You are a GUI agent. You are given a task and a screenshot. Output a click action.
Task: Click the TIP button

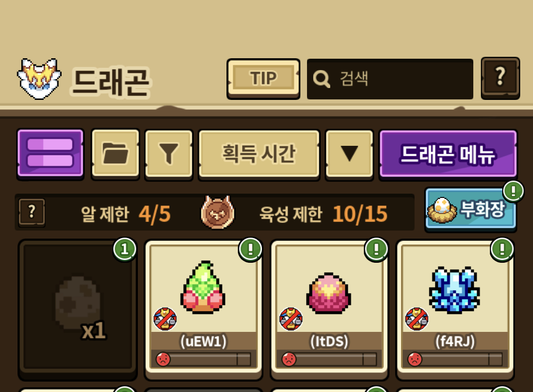click(x=263, y=79)
